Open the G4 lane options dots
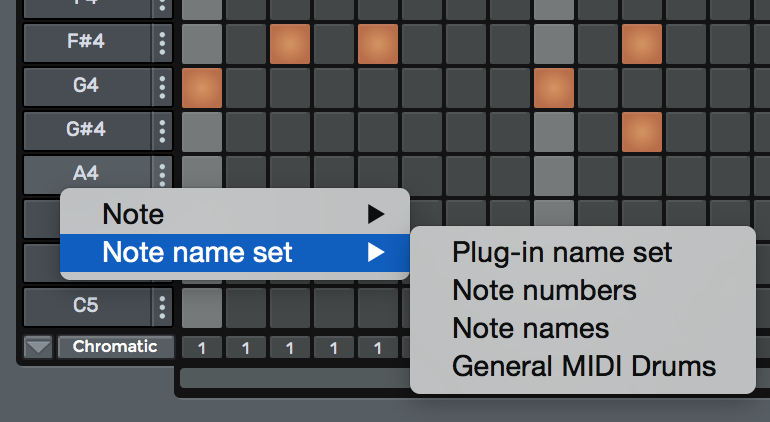 point(162,87)
